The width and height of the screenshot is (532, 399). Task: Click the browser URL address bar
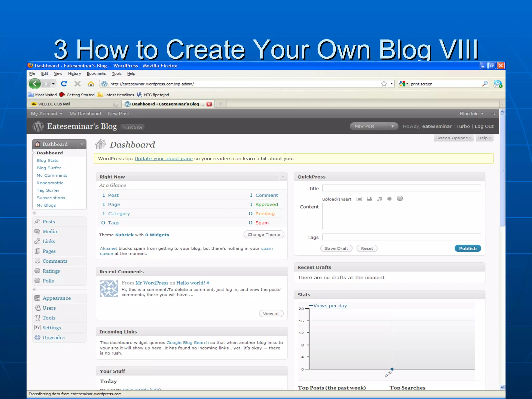point(244,84)
